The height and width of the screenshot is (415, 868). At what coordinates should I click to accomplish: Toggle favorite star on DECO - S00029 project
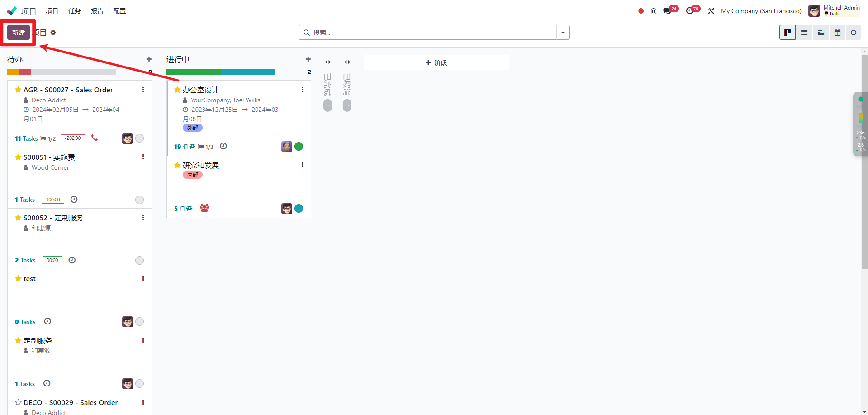tap(18, 402)
